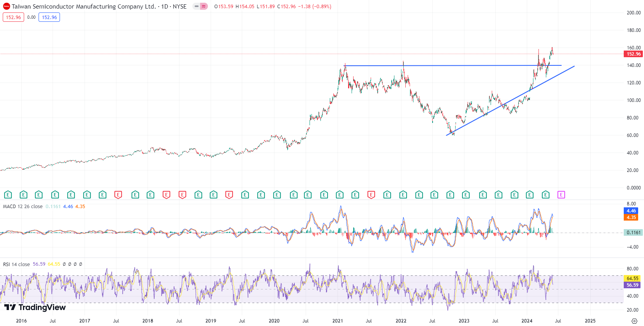This screenshot has width=644, height=326.
Task: Click the 120.00 price axis label
Action: click(x=633, y=83)
